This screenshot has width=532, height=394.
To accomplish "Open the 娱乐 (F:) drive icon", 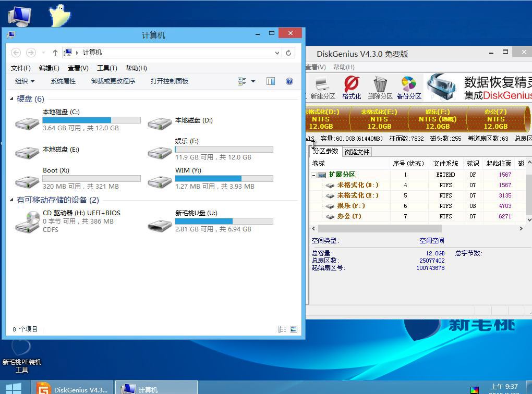I will tap(160, 152).
